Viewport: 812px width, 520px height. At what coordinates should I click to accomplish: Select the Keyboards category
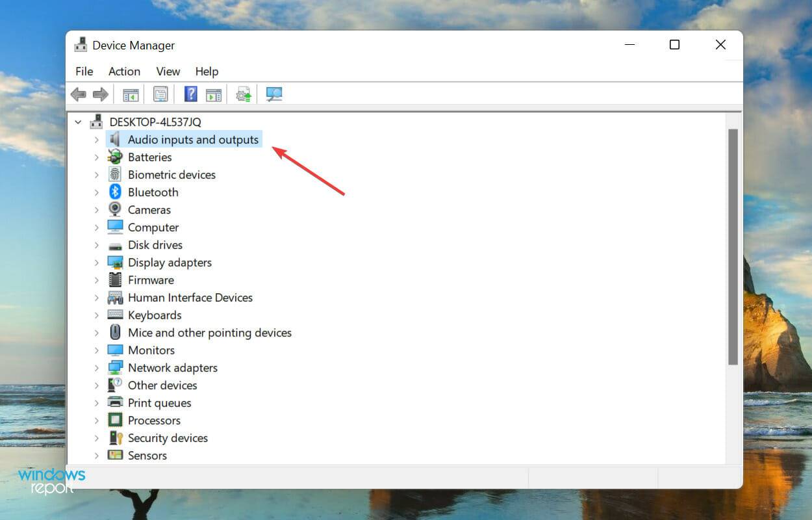pos(155,315)
